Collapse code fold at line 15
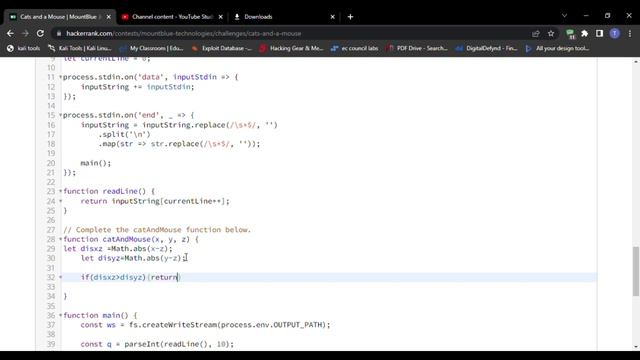 pyautogui.click(x=60, y=115)
